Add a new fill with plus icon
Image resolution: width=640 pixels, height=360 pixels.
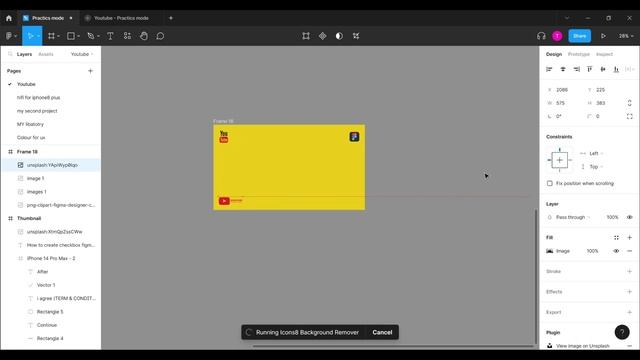(x=629, y=238)
